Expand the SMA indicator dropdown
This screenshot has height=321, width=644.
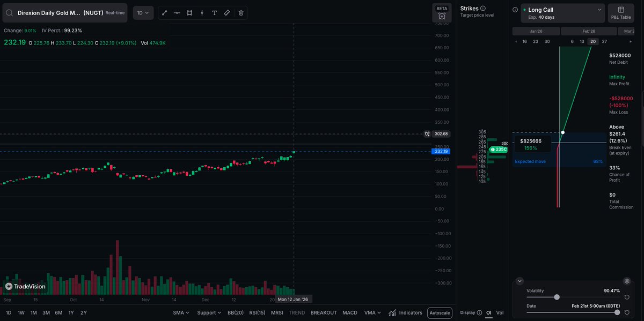click(181, 312)
